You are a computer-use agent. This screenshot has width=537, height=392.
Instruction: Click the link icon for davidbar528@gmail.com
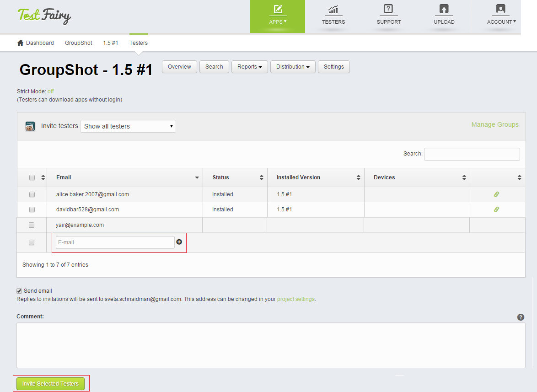496,209
